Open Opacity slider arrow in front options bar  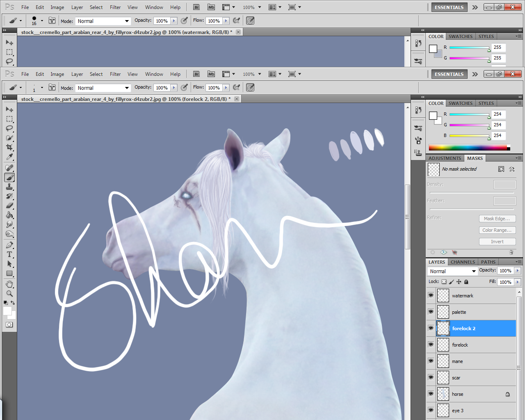pos(174,88)
